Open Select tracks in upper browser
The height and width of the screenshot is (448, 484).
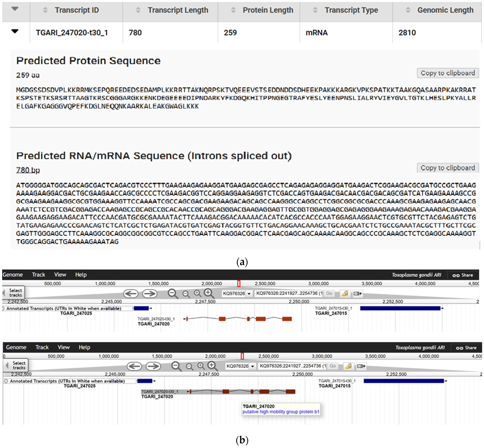(14, 293)
